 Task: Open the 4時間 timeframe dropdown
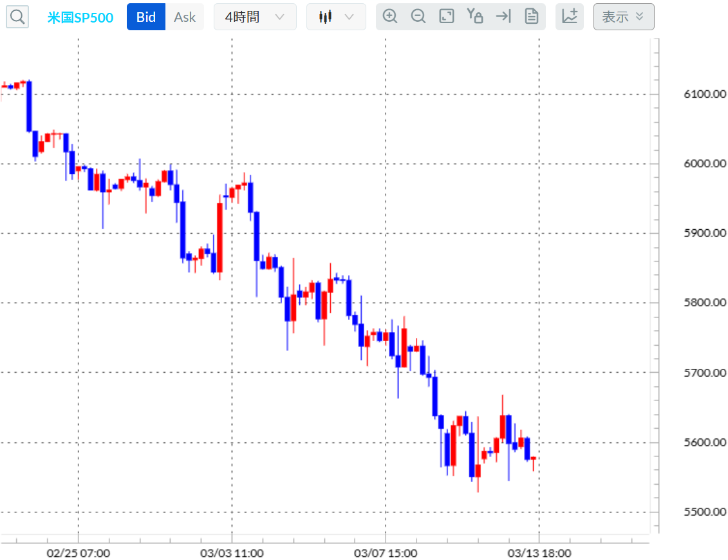tap(255, 17)
